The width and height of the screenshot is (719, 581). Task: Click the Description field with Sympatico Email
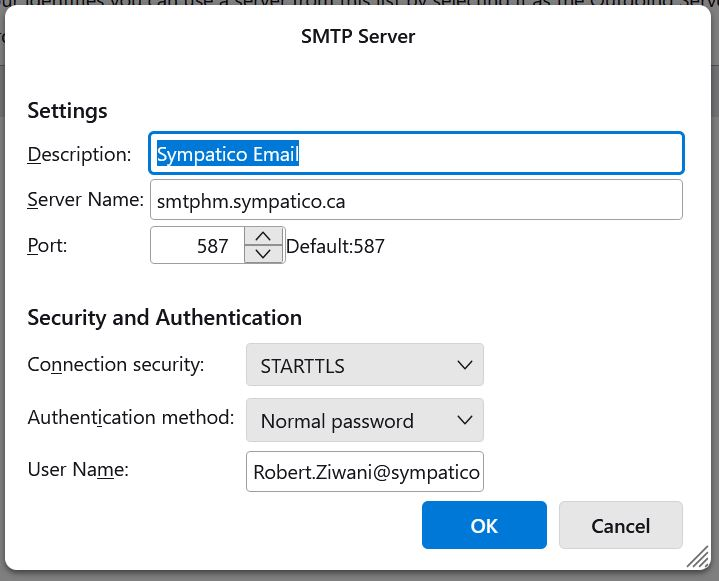[x=415, y=154]
